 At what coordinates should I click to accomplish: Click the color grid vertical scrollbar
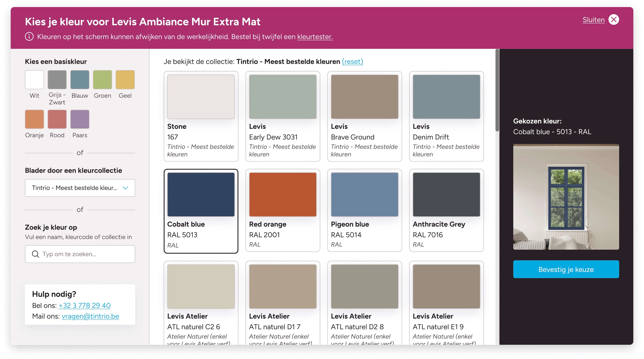[497, 90]
